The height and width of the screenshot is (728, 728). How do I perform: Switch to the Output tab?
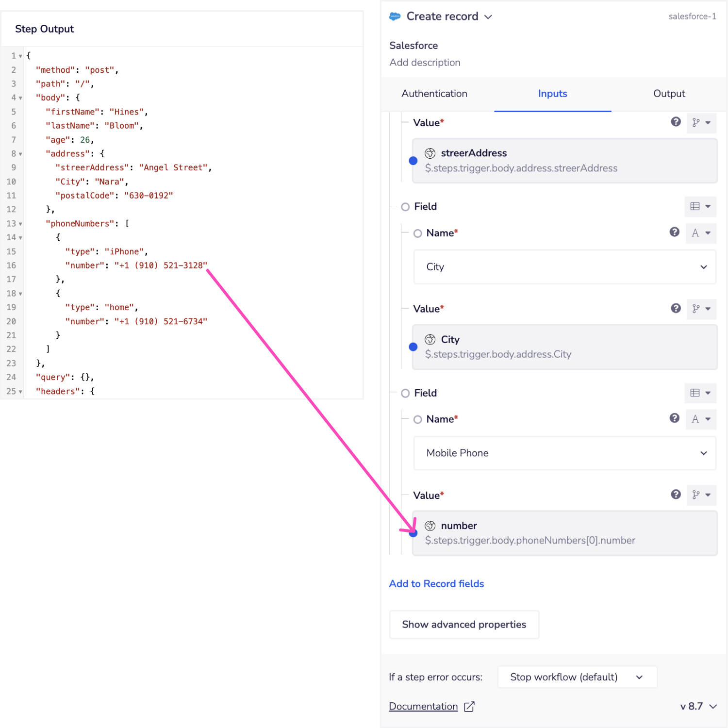(x=669, y=94)
